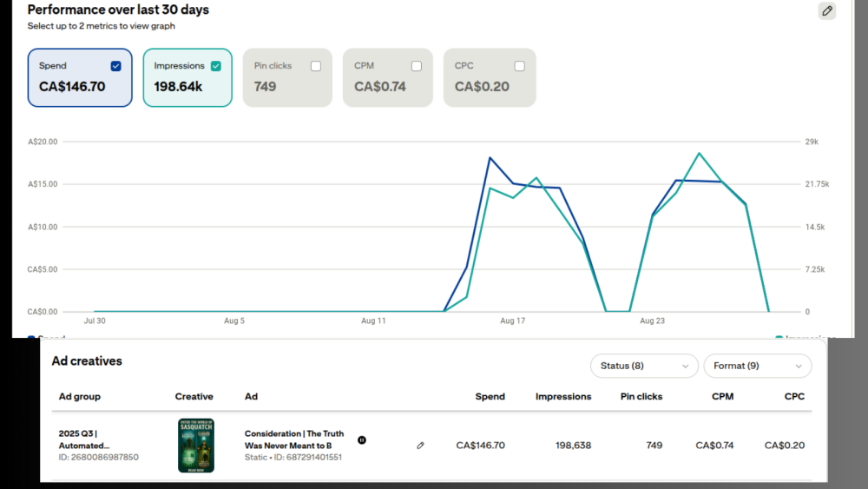Screen dimensions: 868x489
Task: Click the highest peak of the dark blue Spend line
Action: click(x=490, y=157)
